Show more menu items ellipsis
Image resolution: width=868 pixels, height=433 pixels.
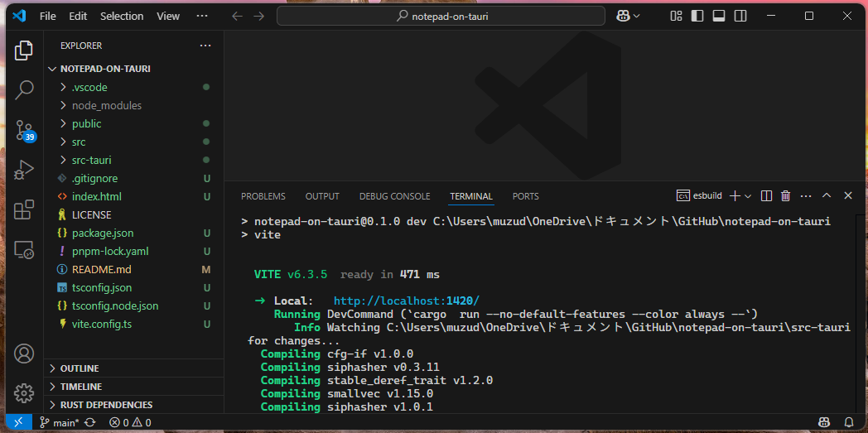[x=202, y=16]
